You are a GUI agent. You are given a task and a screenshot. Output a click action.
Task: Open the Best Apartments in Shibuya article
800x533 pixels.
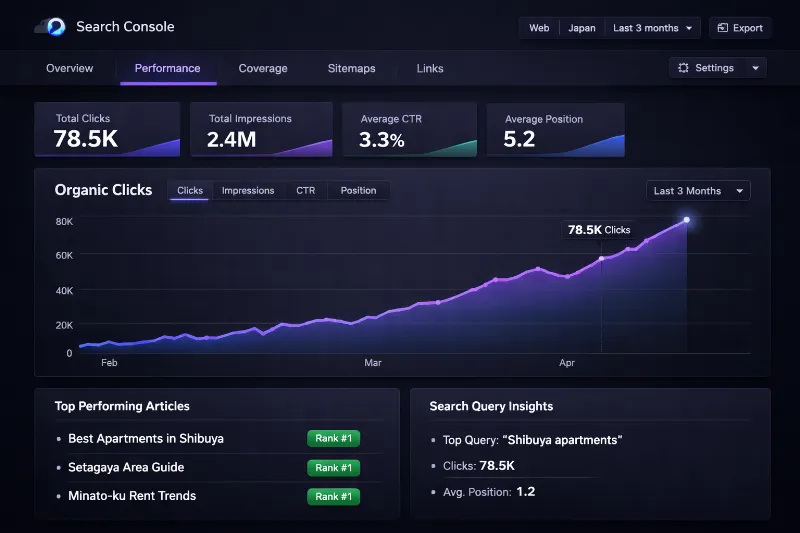click(146, 438)
